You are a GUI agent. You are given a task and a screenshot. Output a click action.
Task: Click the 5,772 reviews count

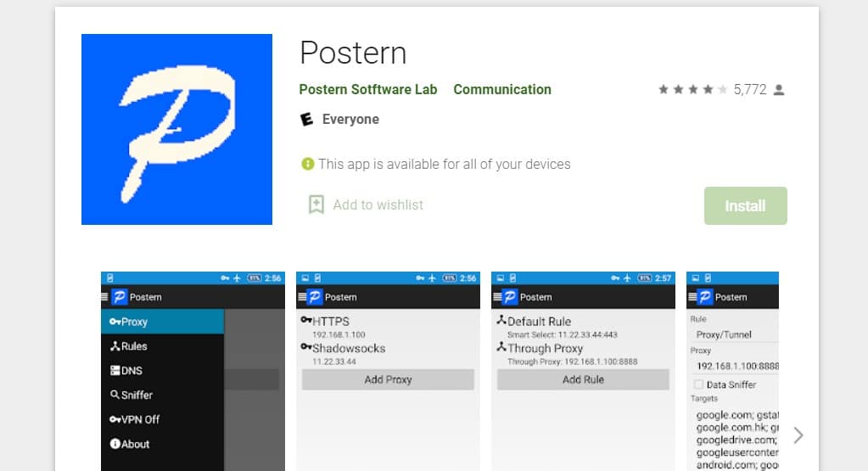point(750,90)
